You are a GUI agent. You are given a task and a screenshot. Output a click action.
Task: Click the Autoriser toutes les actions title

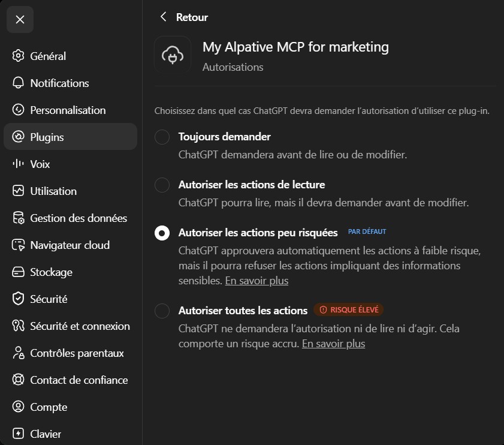point(243,311)
